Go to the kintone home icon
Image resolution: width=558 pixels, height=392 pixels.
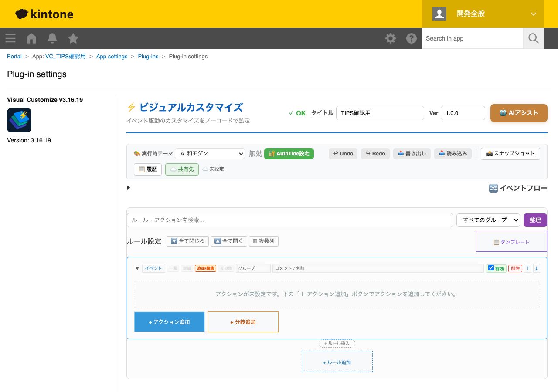pos(31,38)
